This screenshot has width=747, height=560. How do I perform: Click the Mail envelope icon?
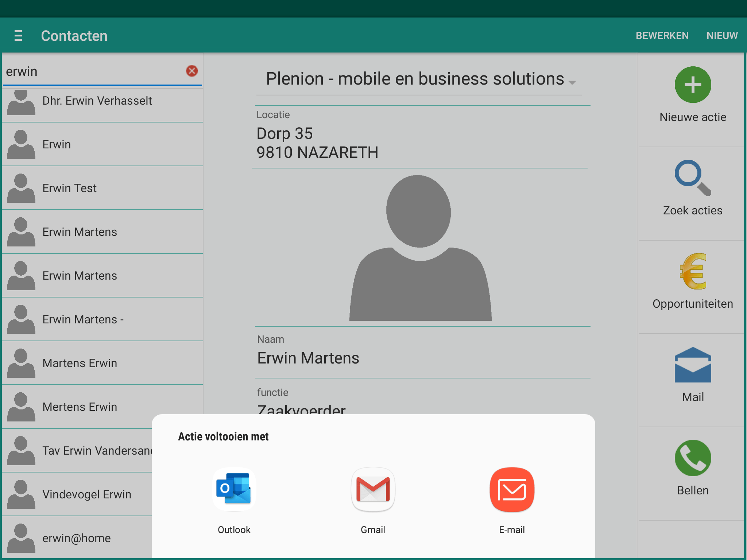(x=692, y=365)
